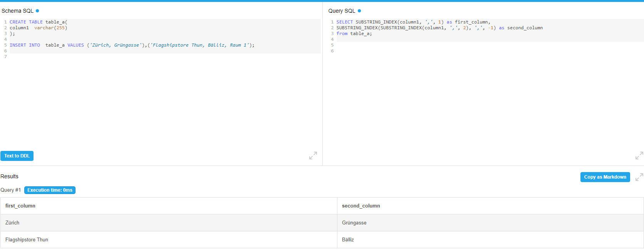Expand the Schema SQL editor panel
This screenshot has width=644, height=251.
point(313,156)
